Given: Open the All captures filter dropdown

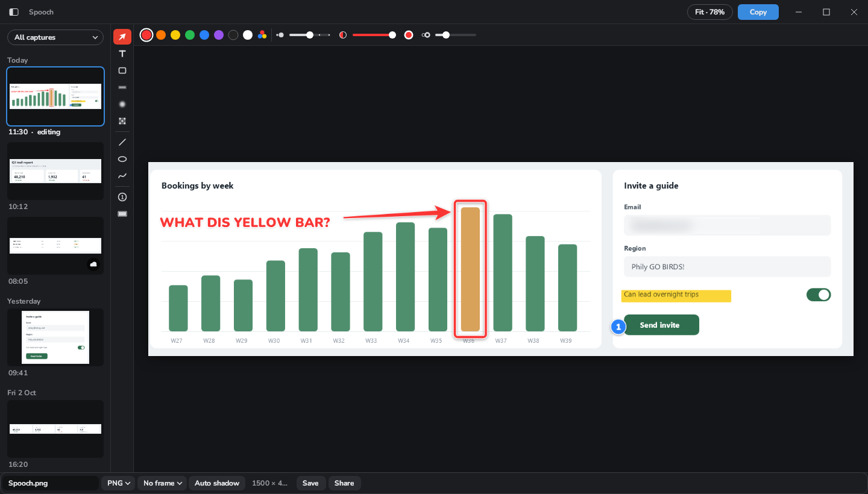Looking at the screenshot, I should coord(55,37).
